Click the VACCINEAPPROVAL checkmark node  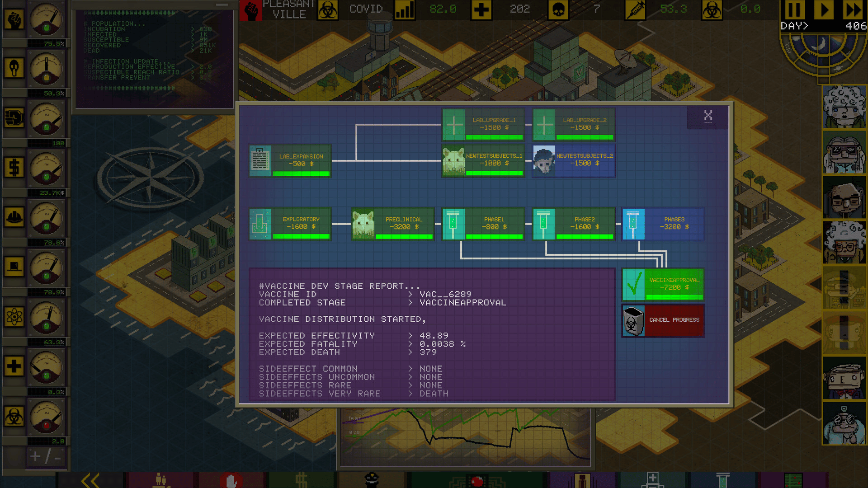(663, 285)
